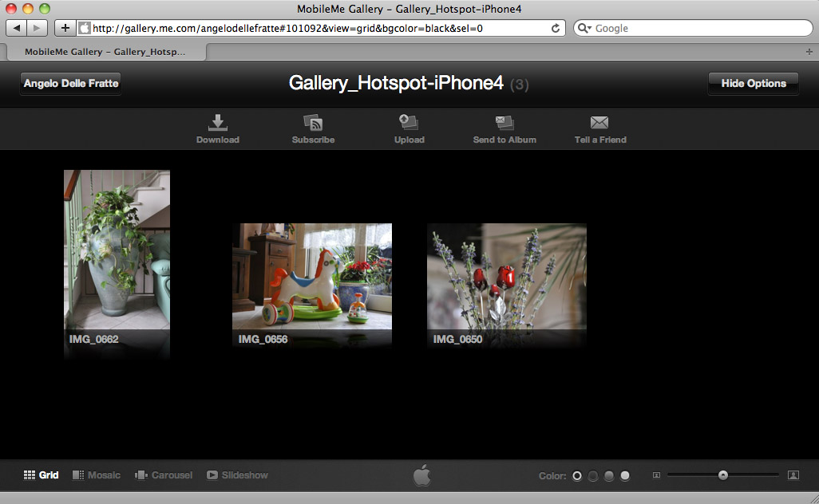The width and height of the screenshot is (819, 504).
Task: Go forward in browser history
Action: (x=37, y=28)
